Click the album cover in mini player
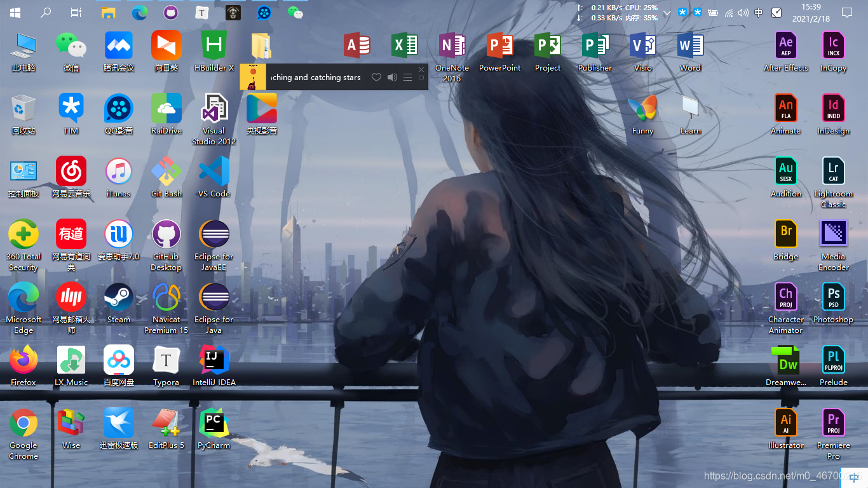 (x=252, y=76)
